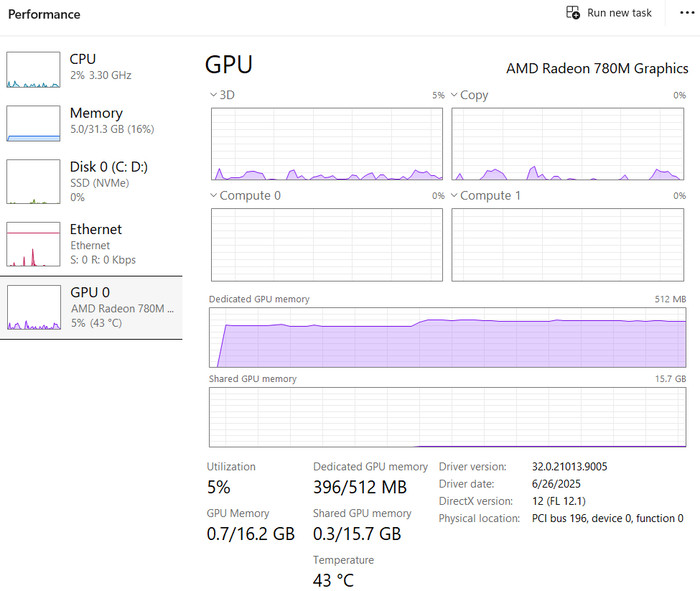Select the Memory usage mini graph
The image size is (700, 591).
pos(33,123)
